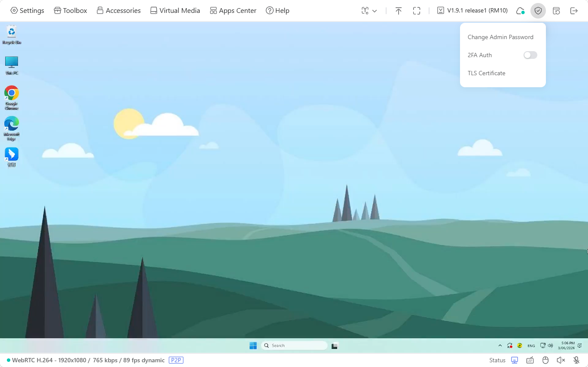Unmute audio via the muted speaker icon
The image size is (588, 367).
pyautogui.click(x=561, y=360)
